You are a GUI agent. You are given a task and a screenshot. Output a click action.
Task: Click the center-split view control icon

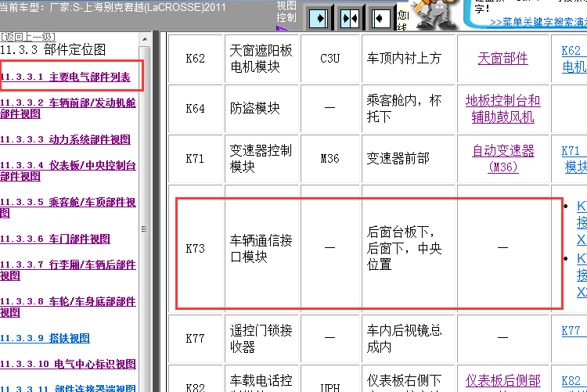(x=350, y=18)
